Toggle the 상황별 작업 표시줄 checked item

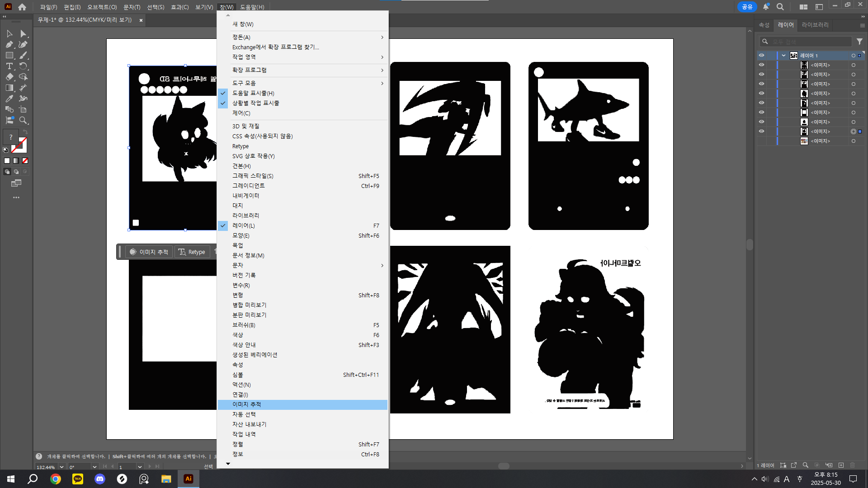tap(302, 103)
